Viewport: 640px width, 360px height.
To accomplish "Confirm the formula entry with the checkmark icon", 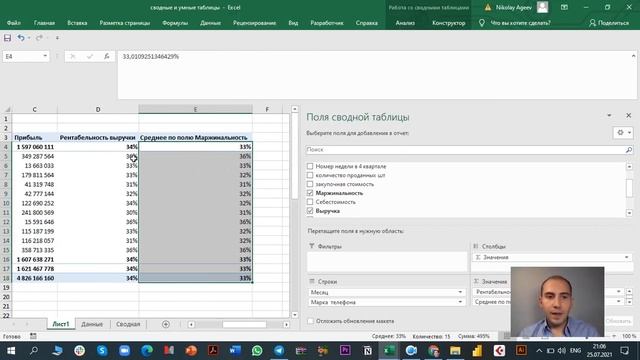I will tap(90, 56).
